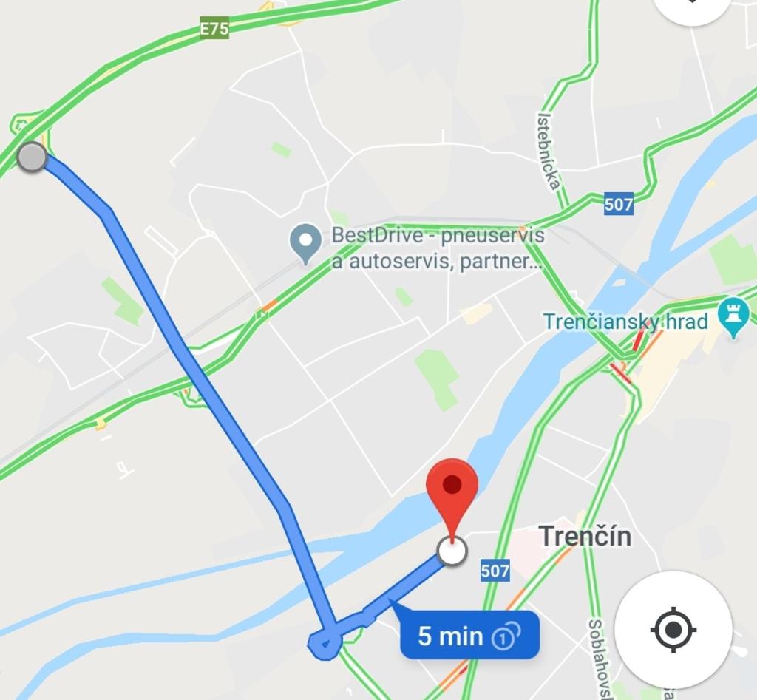Tap the Trenčín city name

(x=585, y=536)
